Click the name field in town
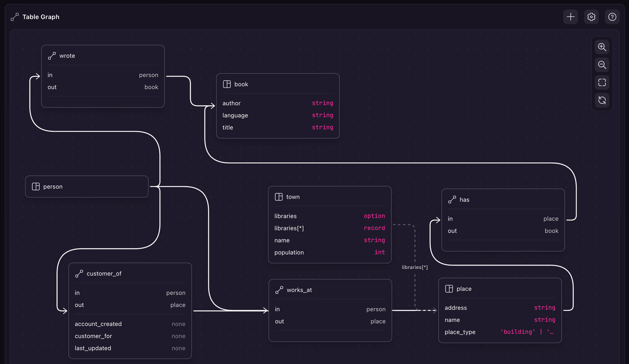This screenshot has width=629, height=364. 330,240
